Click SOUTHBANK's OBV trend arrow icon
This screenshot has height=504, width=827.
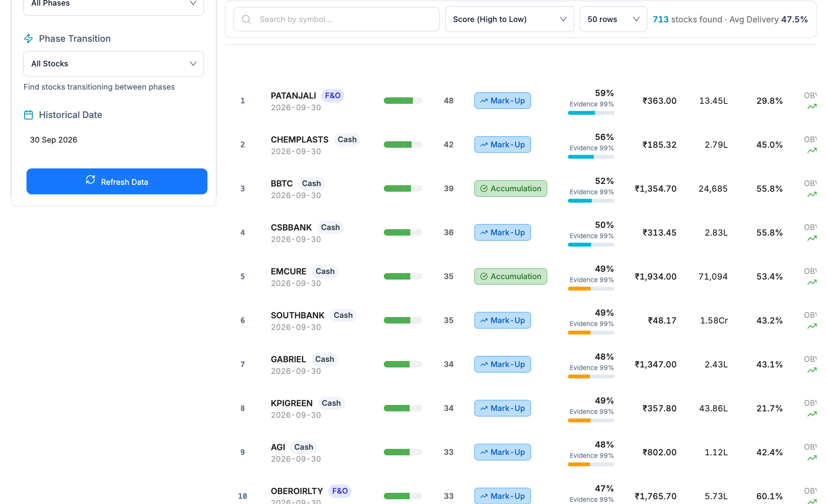pos(812,327)
